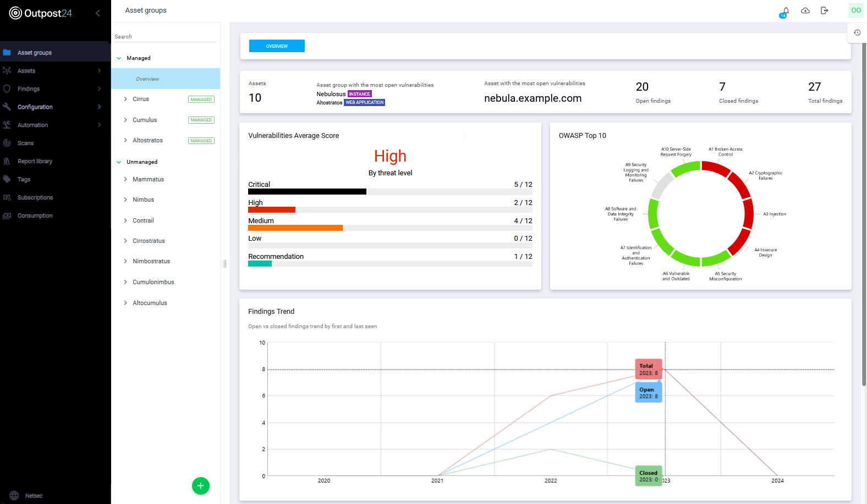Viewport: 867px width, 504px height.
Task: Open the Tags menu item
Action: pos(55,180)
